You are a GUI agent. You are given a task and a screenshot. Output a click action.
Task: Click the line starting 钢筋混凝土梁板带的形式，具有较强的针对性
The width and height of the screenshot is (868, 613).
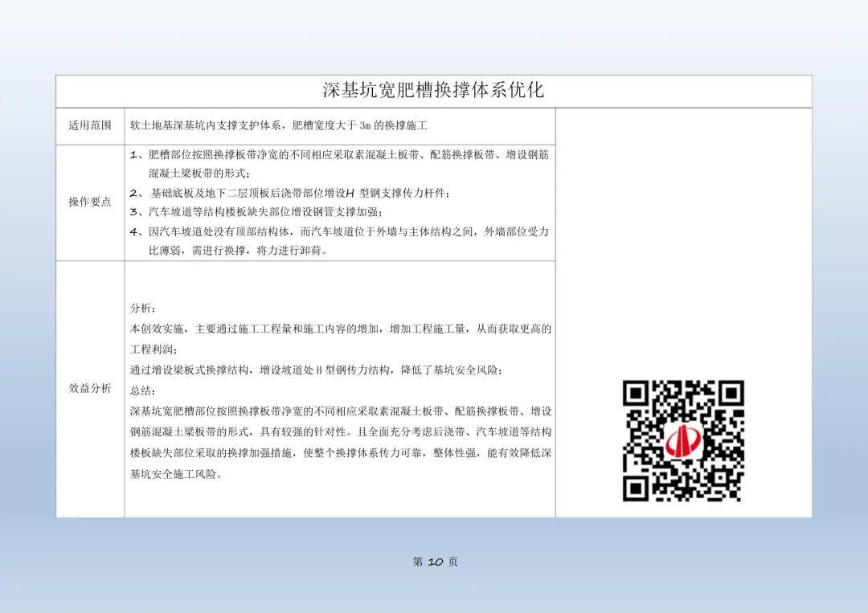341,432
